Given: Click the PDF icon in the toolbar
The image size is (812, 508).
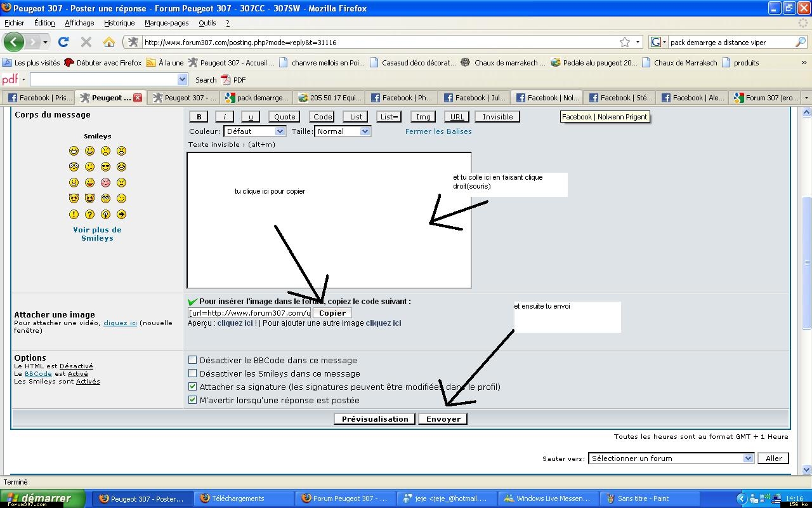Looking at the screenshot, I should 226,80.
